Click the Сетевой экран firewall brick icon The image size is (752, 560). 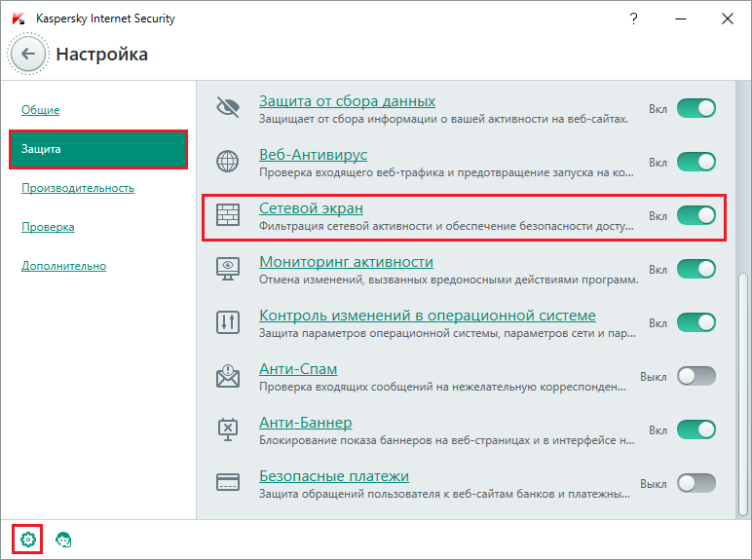click(229, 215)
